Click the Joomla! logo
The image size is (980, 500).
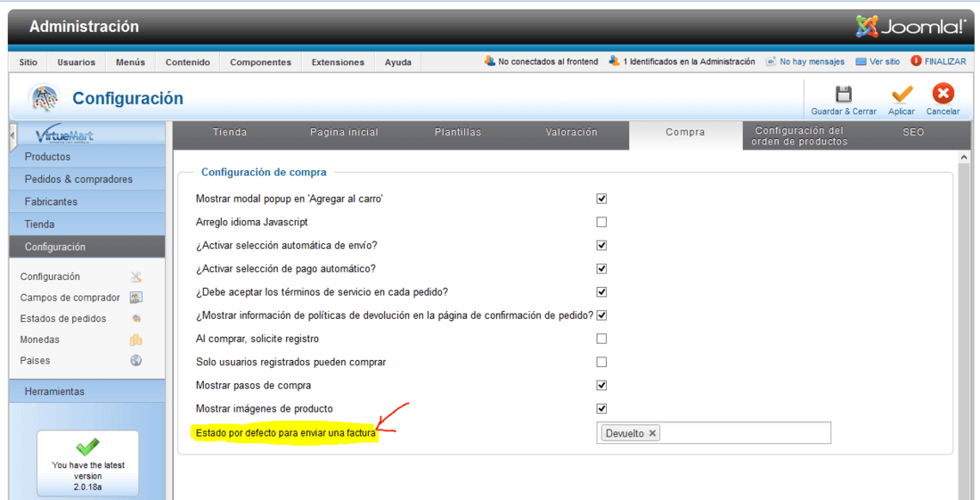(911, 26)
